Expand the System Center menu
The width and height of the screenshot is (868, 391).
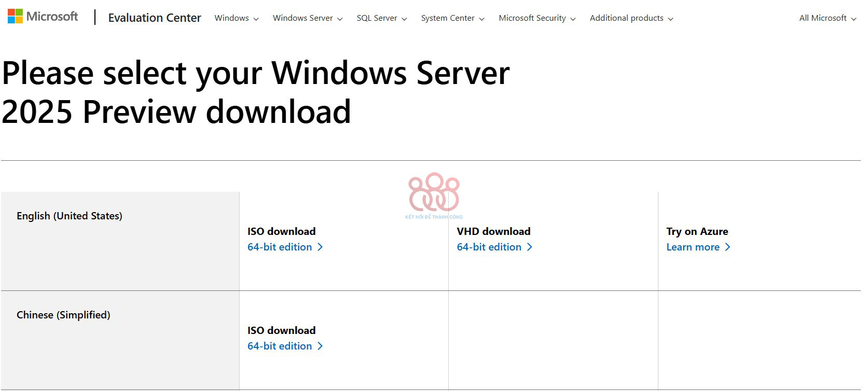point(452,18)
